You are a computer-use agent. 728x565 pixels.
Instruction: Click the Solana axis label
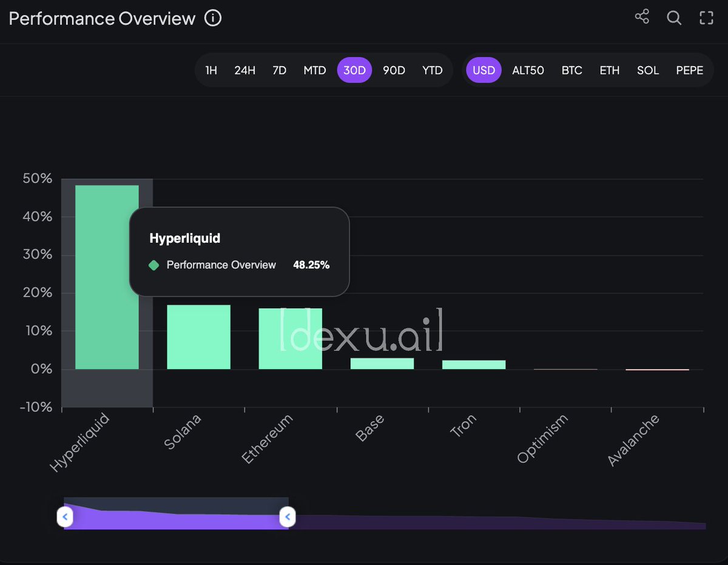pos(182,432)
